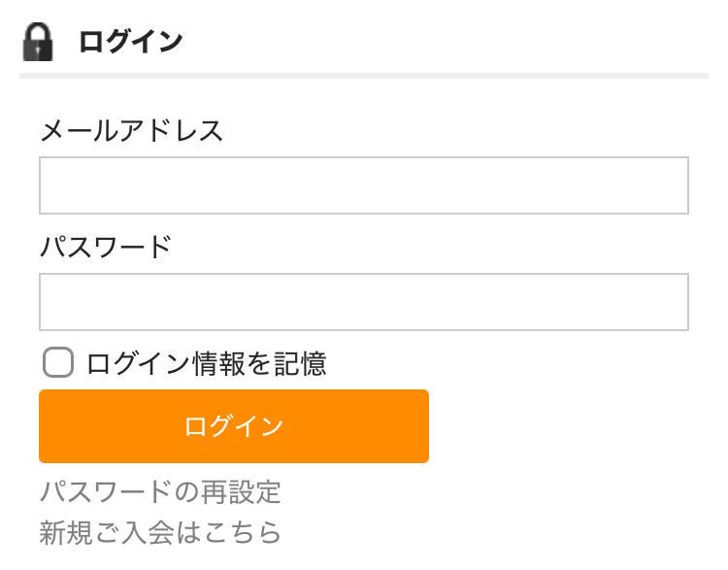
Task: Focus the パスワード input field
Action: tap(363, 302)
